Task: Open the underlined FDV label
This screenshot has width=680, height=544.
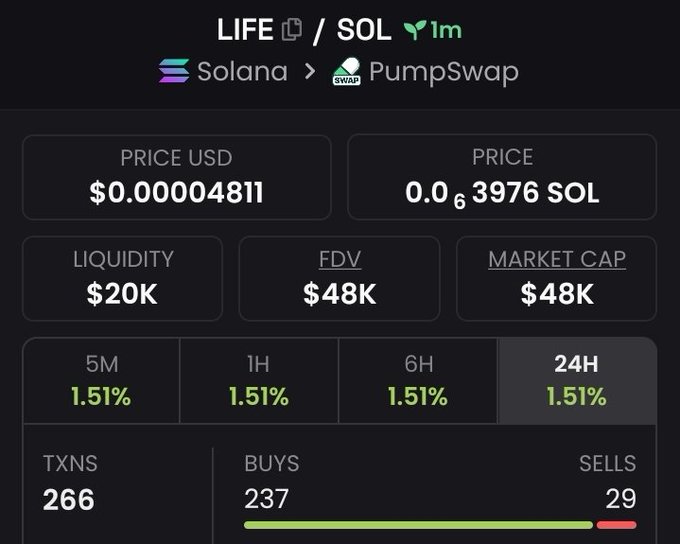Action: coord(340,259)
